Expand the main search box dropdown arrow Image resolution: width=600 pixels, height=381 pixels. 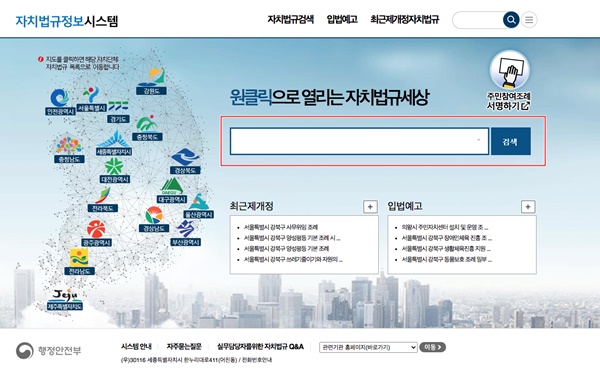coord(478,140)
